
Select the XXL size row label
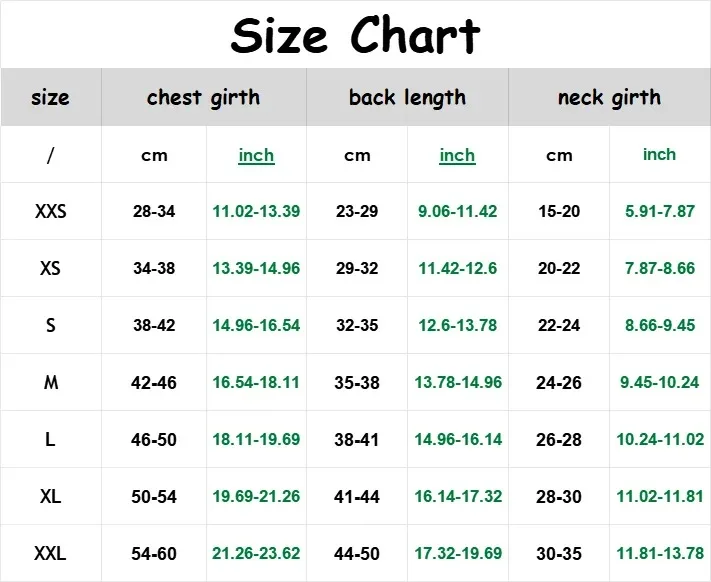click(50, 553)
